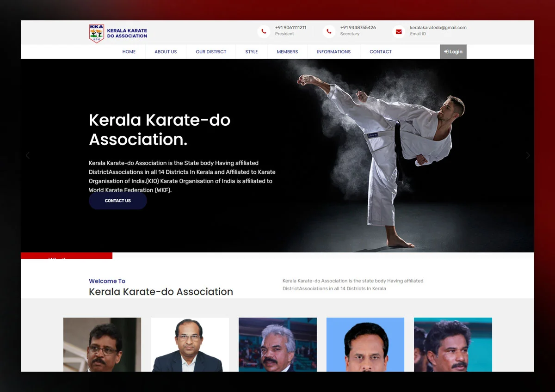Click the Login button
Viewport: 555px width, 392px height.
click(x=453, y=52)
